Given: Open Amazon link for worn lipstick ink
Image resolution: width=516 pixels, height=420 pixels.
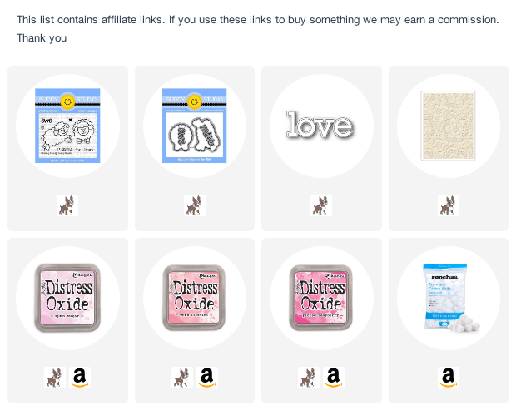Looking at the screenshot, I should (x=207, y=378).
